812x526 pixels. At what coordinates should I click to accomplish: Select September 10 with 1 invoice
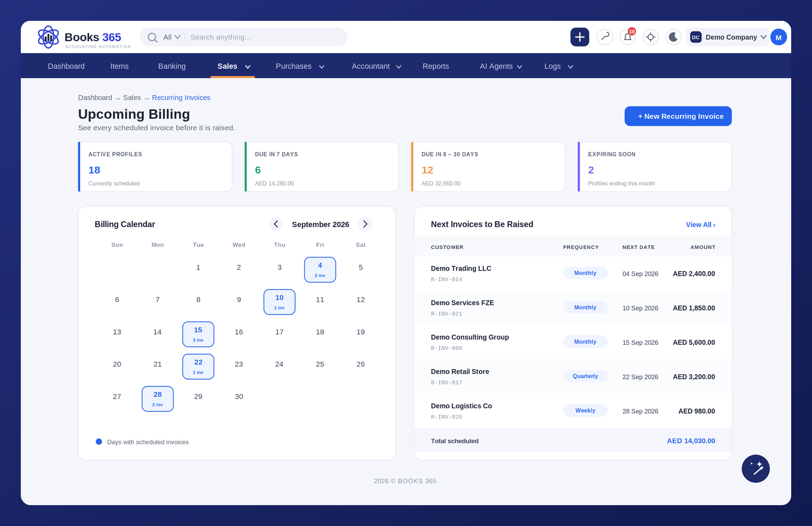click(279, 302)
